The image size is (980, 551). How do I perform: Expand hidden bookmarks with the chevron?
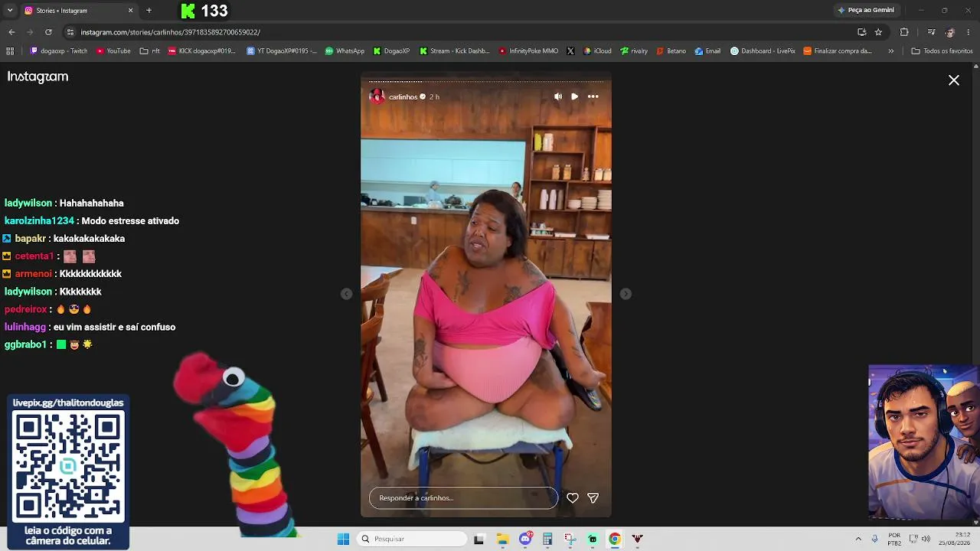click(890, 51)
